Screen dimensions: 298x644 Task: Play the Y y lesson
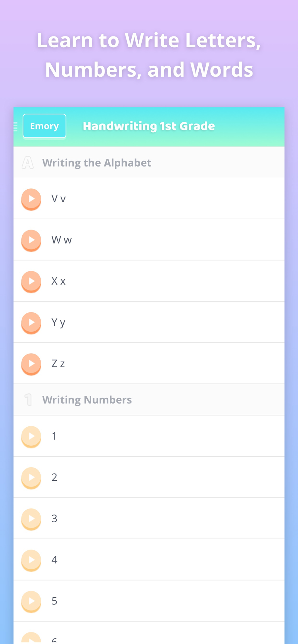pos(31,323)
